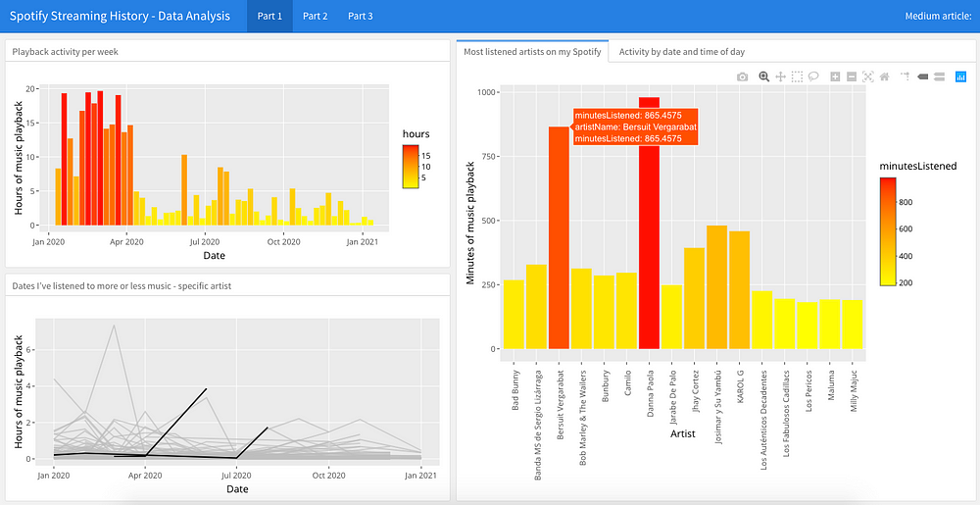Image resolution: width=980 pixels, height=505 pixels.
Task: Select the Zoom magnifier tool in chart modebar
Action: pyautogui.click(x=763, y=76)
